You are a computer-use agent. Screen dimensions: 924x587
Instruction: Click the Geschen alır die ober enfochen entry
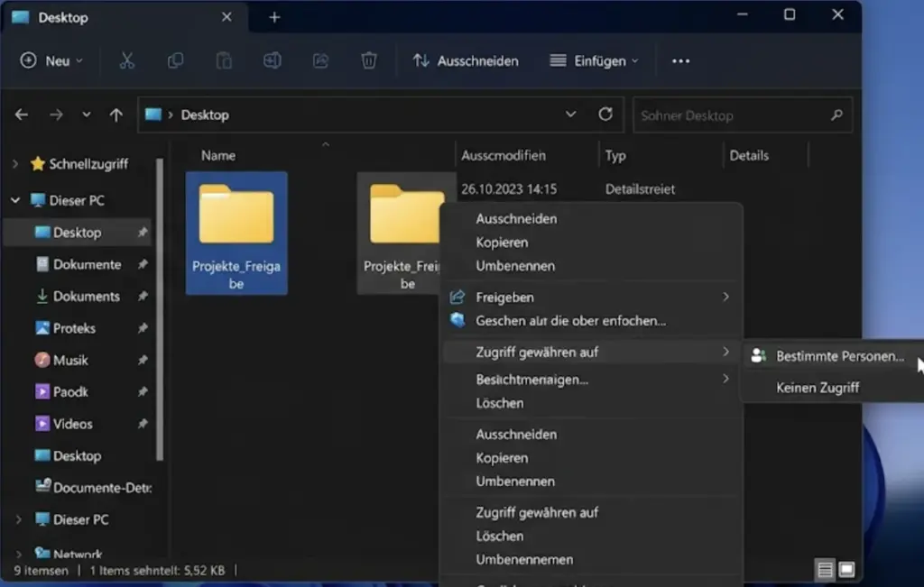coord(591,321)
